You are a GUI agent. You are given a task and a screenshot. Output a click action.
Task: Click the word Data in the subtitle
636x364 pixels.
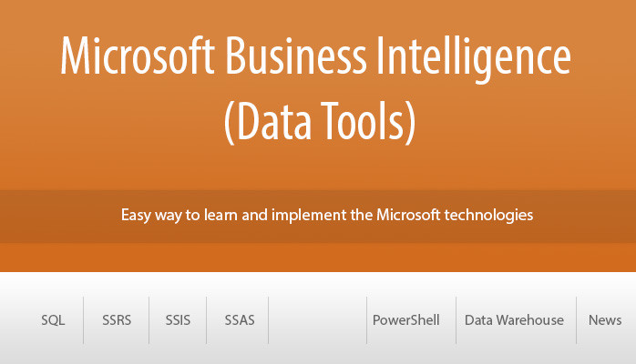tap(273, 120)
